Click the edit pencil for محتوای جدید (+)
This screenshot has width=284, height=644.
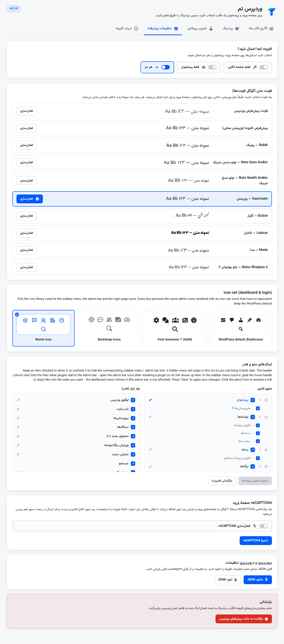tap(18, 436)
